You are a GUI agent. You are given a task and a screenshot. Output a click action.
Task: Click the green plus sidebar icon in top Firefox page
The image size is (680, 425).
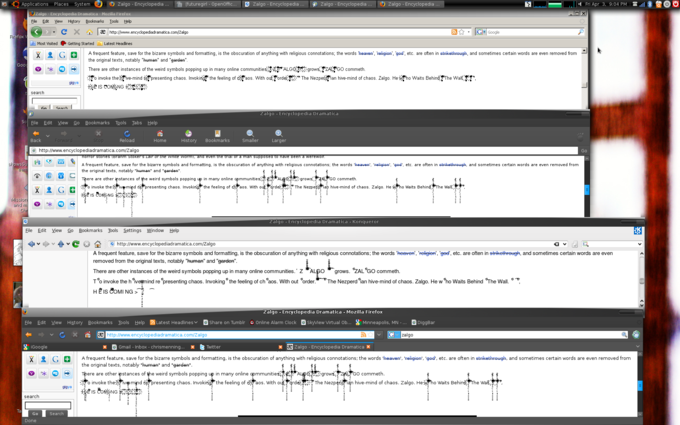pyautogui.click(x=74, y=55)
